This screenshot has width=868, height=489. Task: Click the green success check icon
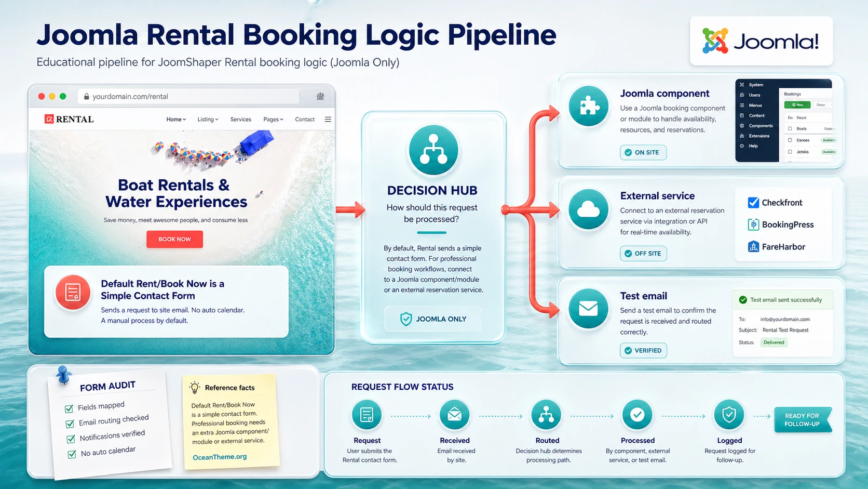(x=743, y=300)
